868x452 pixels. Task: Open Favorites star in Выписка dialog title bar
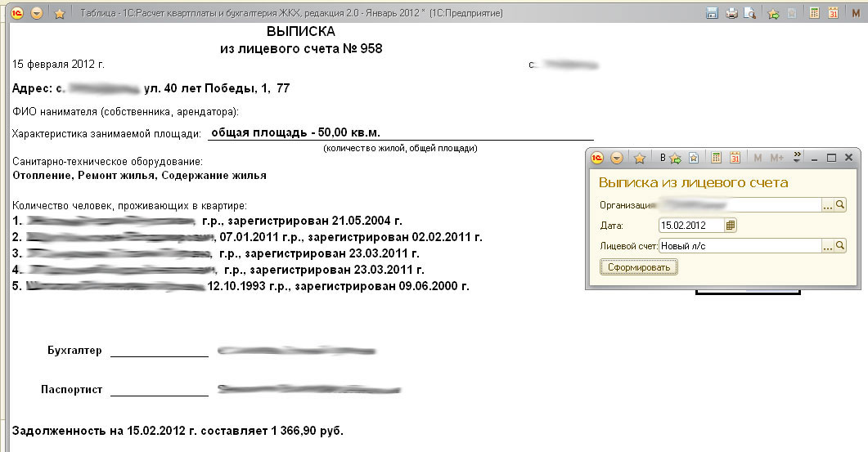[640, 159]
